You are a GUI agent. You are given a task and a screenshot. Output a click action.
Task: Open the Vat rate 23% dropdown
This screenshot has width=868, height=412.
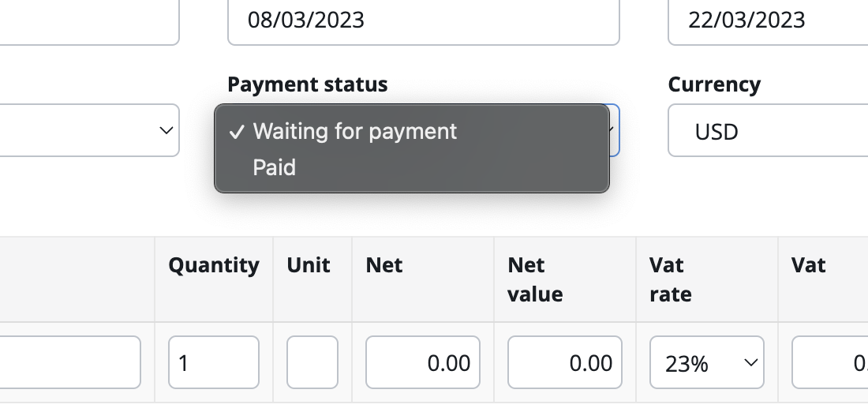tap(706, 362)
